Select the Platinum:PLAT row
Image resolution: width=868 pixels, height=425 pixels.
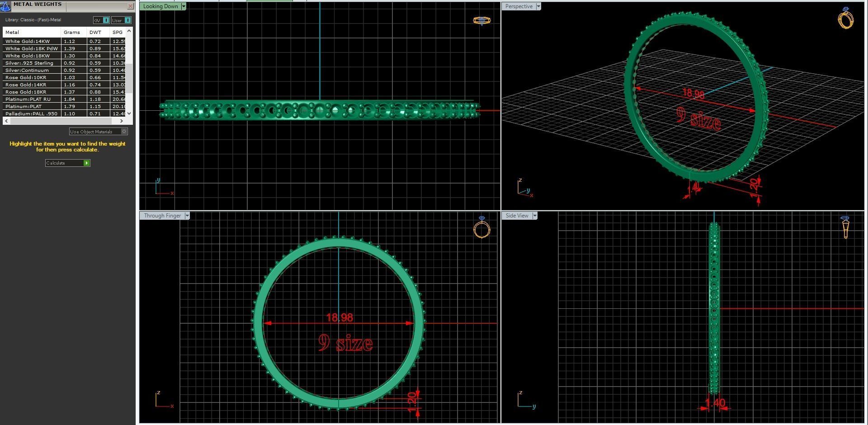click(x=64, y=106)
